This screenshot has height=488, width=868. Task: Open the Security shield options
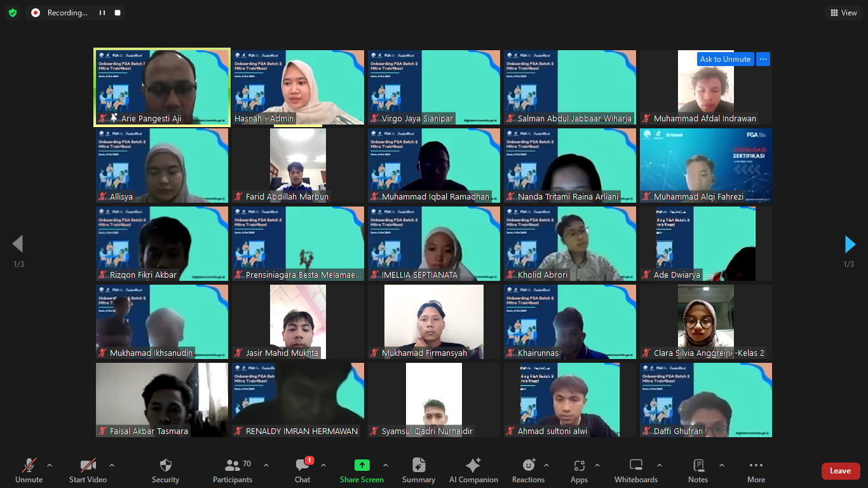pos(165,471)
